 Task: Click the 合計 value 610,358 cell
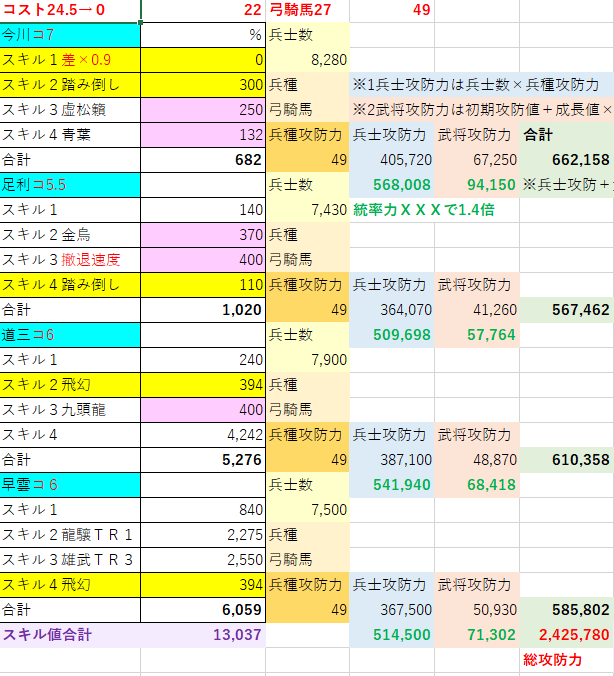[567, 460]
